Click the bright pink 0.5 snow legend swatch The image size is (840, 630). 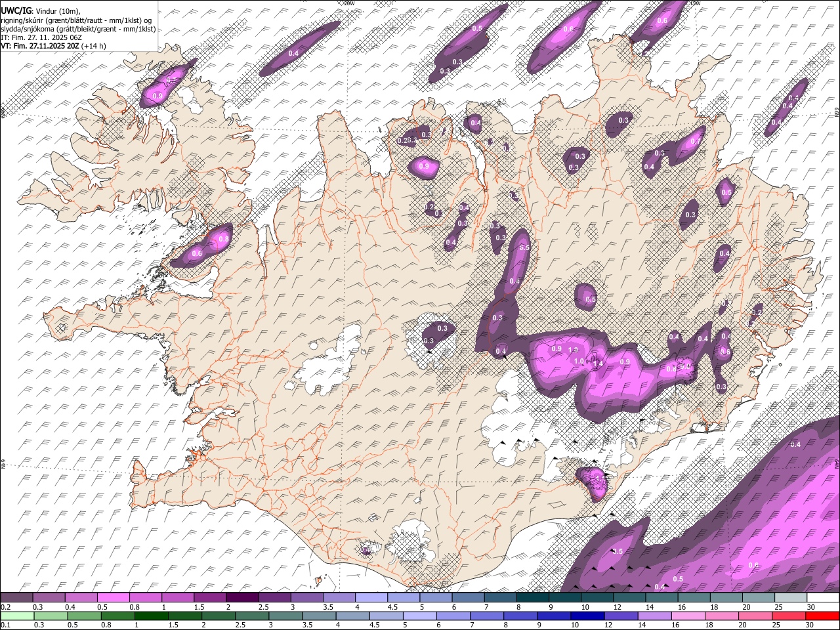pos(113,598)
